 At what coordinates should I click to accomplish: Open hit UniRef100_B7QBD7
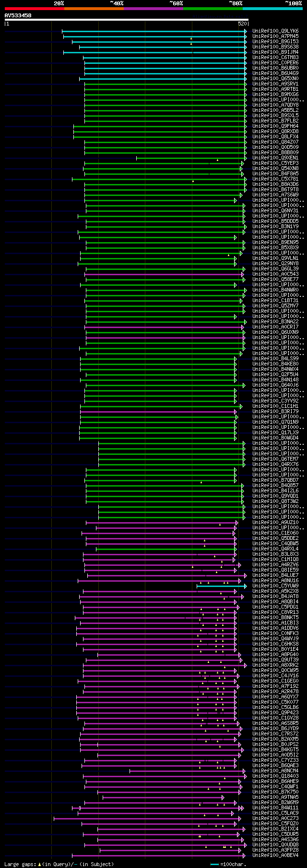click(275, 480)
